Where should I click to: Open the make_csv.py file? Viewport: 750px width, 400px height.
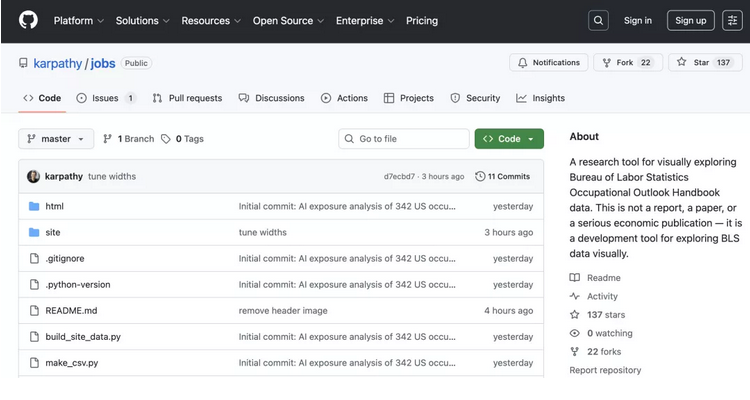72,363
